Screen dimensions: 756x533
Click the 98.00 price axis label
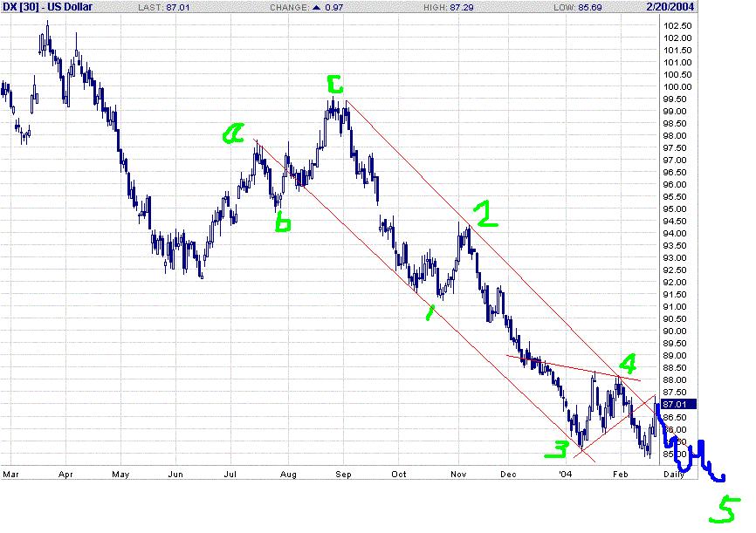[x=675, y=135]
